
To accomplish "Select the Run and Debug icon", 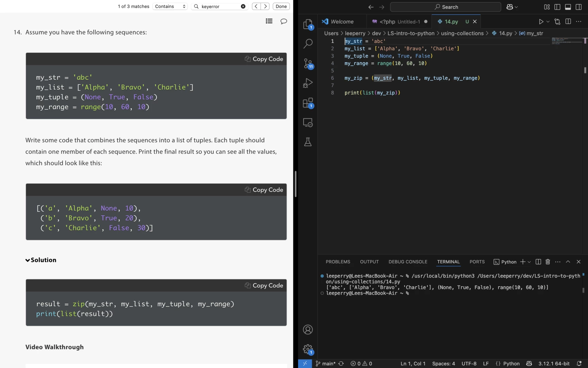I will 308,83.
